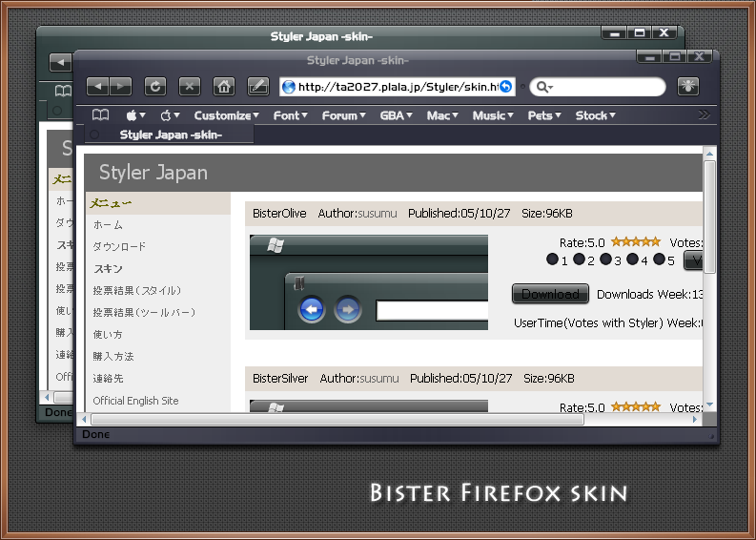Click the 使い方 menu link

[108, 335]
